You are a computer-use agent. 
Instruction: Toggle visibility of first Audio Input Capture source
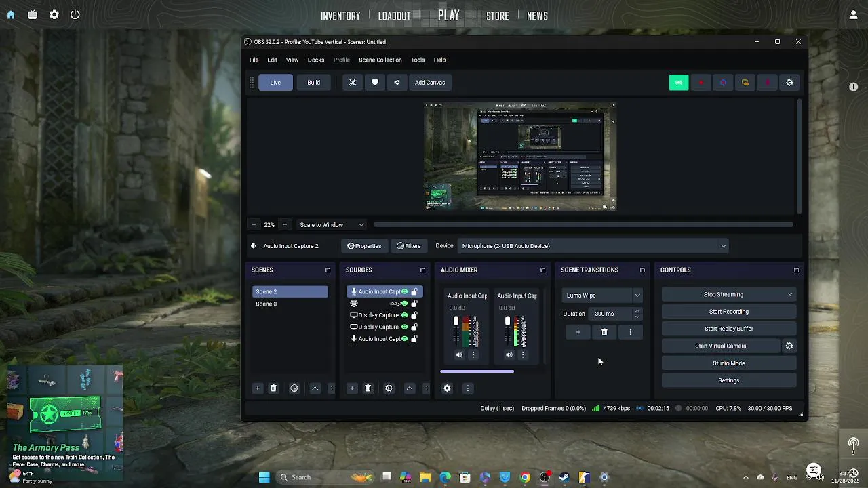[x=405, y=292]
